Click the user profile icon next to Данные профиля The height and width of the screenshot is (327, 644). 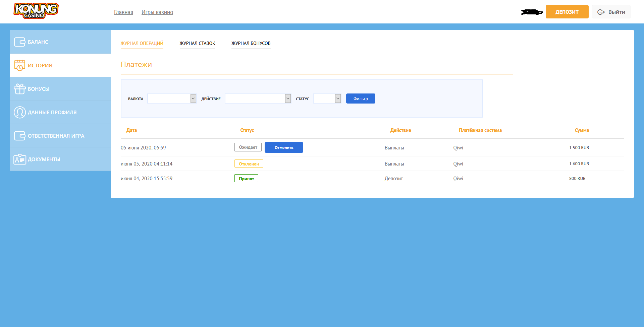[20, 112]
